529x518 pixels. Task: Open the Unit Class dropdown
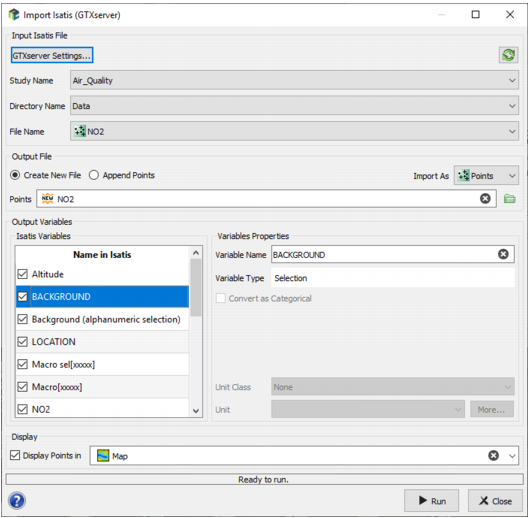pyautogui.click(x=393, y=387)
